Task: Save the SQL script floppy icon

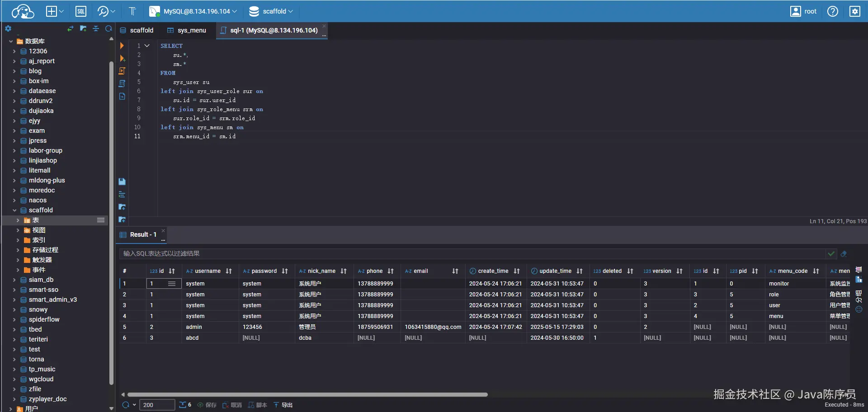Action: coord(122,182)
